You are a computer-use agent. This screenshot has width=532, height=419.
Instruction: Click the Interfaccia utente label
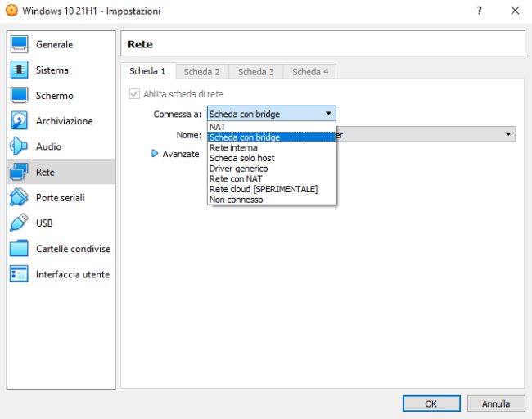point(73,274)
